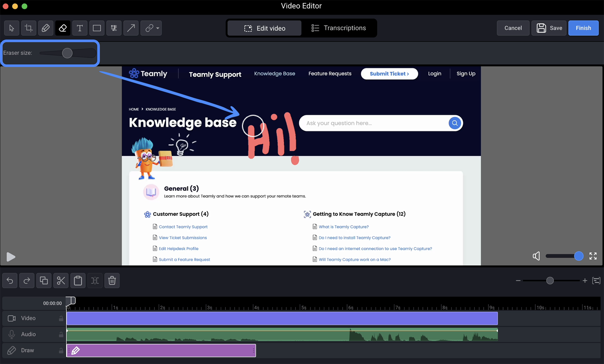The width and height of the screenshot is (604, 364).
Task: Select the purple Draw track clip
Action: point(161,350)
